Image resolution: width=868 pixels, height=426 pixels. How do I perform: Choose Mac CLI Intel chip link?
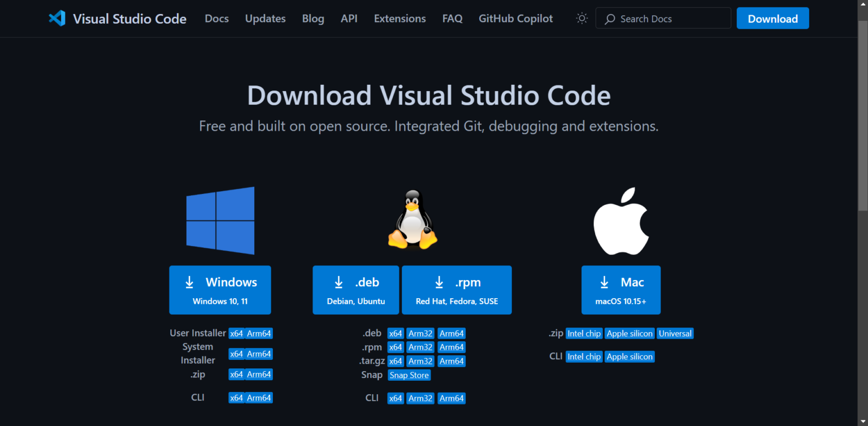(x=584, y=357)
